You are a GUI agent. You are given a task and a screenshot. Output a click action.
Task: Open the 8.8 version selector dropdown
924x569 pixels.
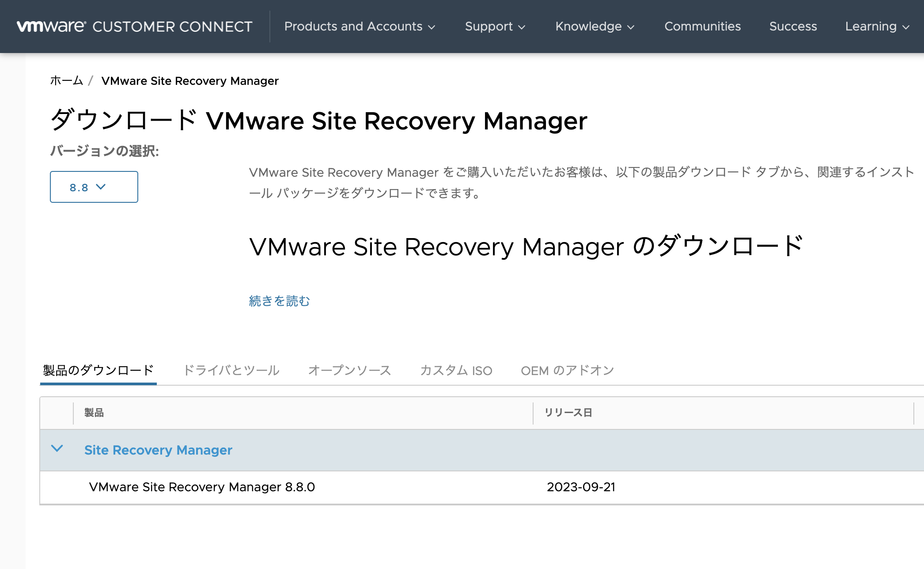pyautogui.click(x=94, y=187)
